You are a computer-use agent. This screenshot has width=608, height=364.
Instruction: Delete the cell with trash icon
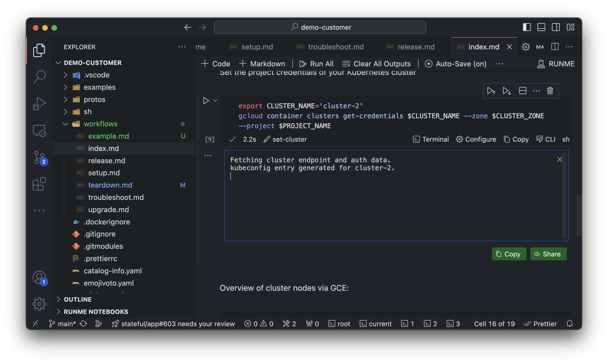(x=550, y=91)
